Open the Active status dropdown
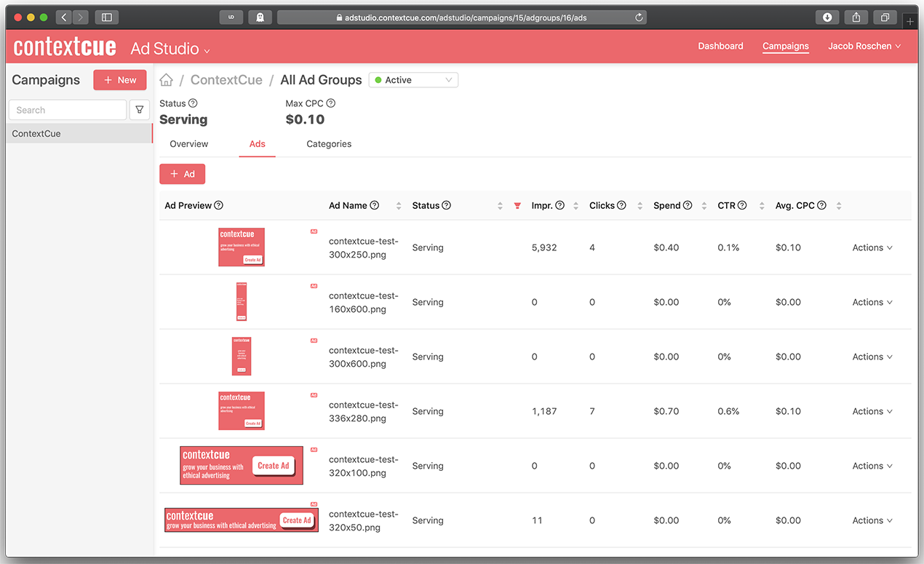The height and width of the screenshot is (564, 924). click(x=413, y=80)
